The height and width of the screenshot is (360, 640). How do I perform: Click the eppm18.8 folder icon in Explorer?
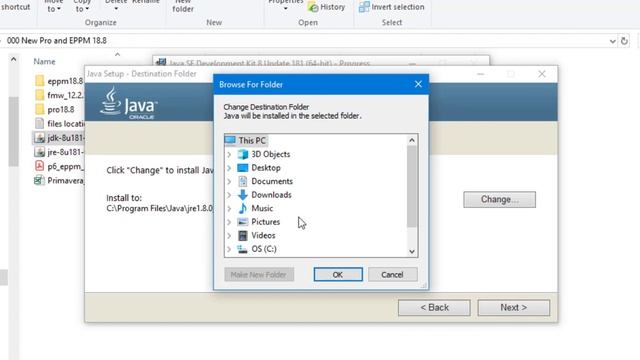tap(40, 81)
